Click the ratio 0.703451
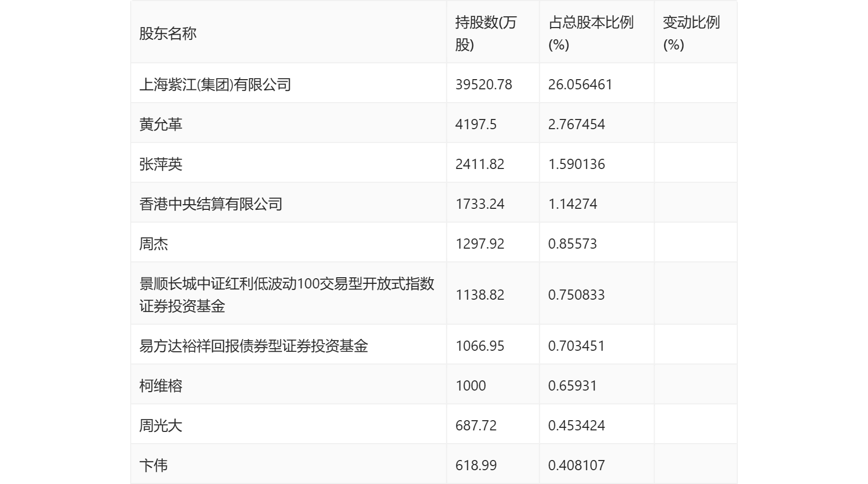The width and height of the screenshot is (868, 484). click(x=576, y=346)
